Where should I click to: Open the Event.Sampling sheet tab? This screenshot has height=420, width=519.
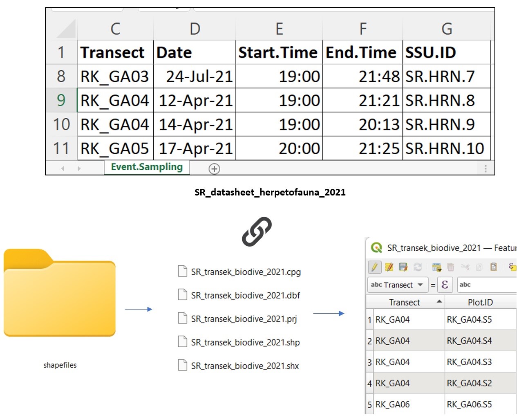click(x=147, y=167)
